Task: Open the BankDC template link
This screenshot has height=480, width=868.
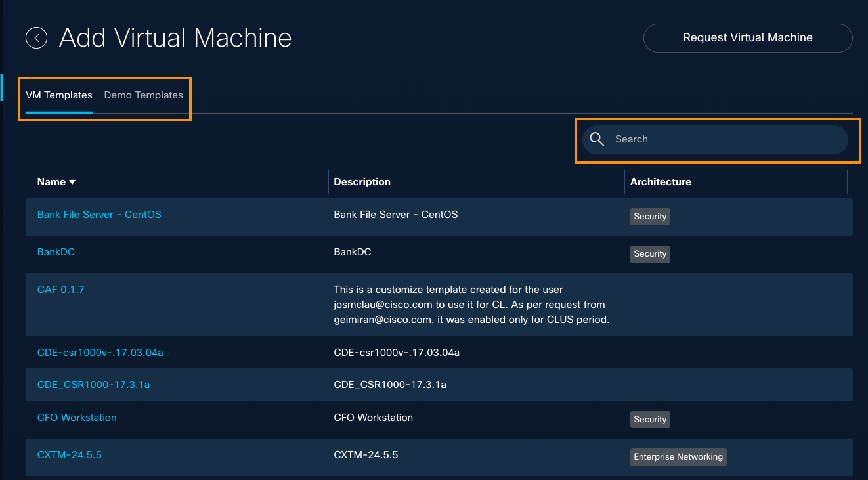Action: coord(56,252)
